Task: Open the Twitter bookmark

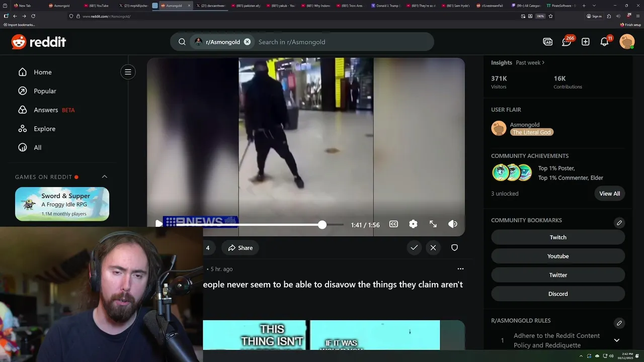Action: click(x=558, y=275)
